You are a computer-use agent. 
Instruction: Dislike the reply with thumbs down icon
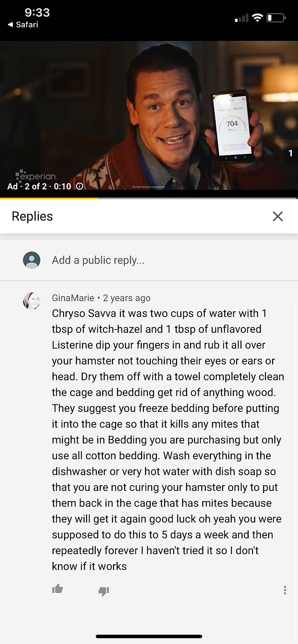(x=104, y=591)
